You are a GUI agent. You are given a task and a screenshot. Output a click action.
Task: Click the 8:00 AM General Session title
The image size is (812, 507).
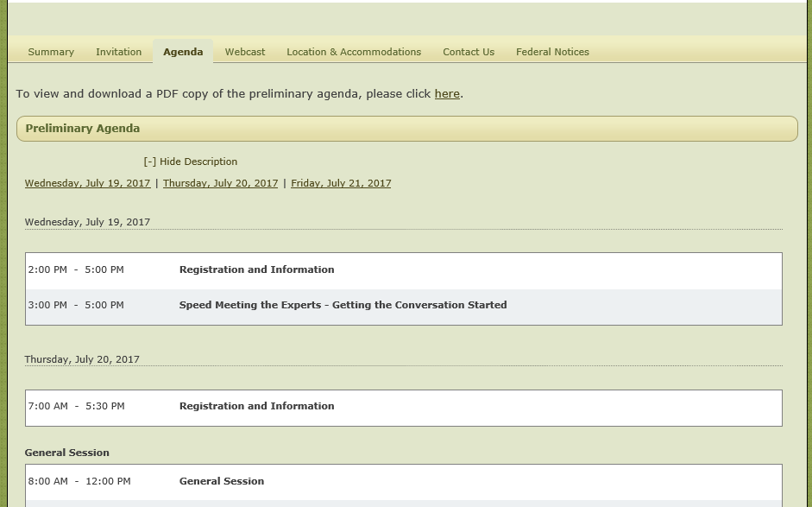pyautogui.click(x=222, y=481)
